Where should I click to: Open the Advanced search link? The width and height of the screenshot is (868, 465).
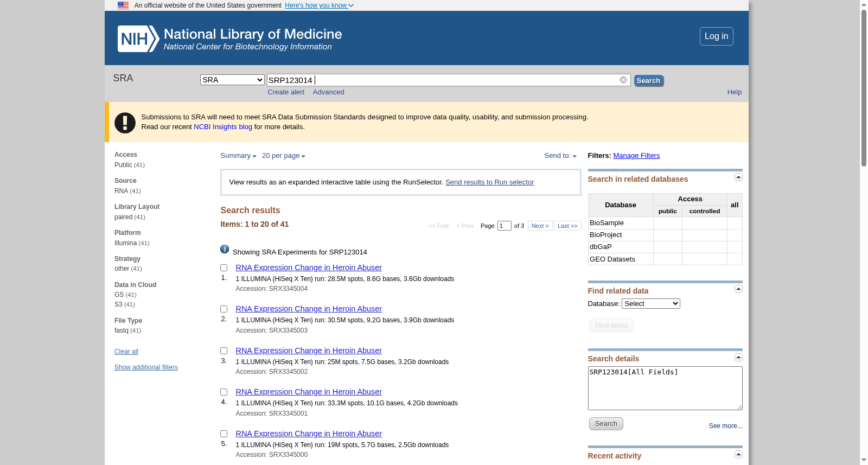click(x=328, y=92)
